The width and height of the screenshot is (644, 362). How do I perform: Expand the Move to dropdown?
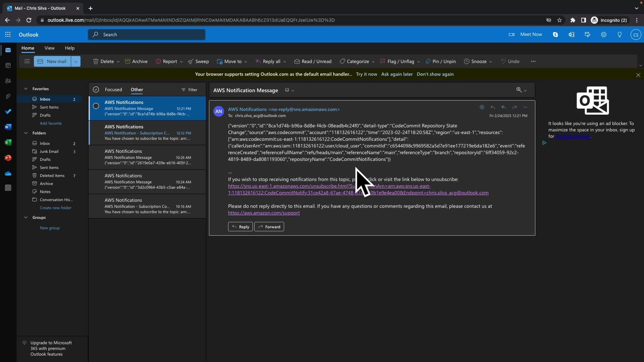[x=245, y=62]
